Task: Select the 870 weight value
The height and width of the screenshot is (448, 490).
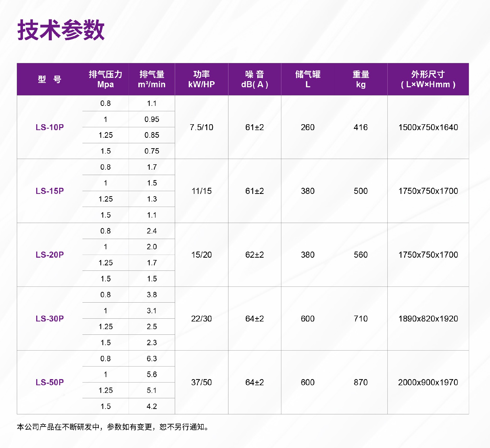Action: pyautogui.click(x=361, y=382)
